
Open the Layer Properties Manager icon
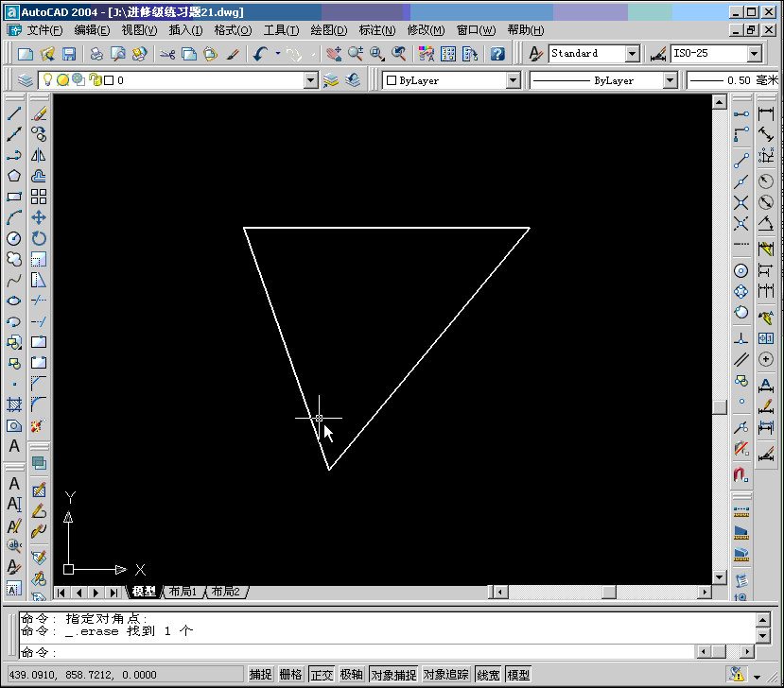tap(25, 80)
